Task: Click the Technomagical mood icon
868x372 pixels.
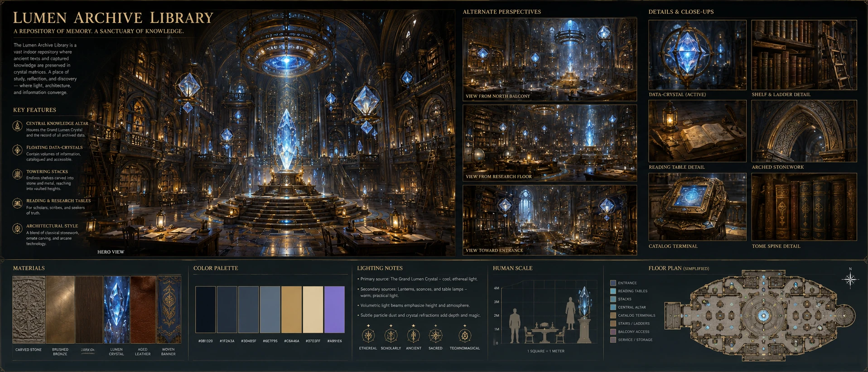Action: pyautogui.click(x=465, y=335)
